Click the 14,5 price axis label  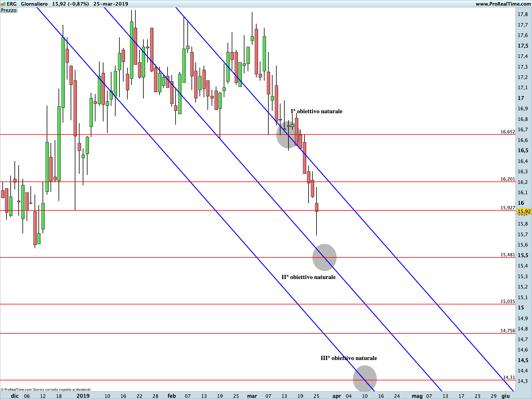(x=523, y=360)
